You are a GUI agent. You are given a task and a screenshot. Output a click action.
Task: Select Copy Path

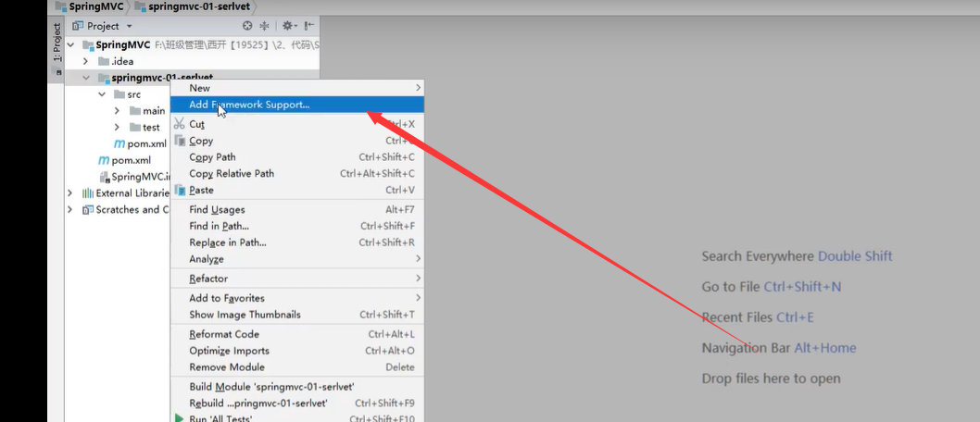[297, 157]
